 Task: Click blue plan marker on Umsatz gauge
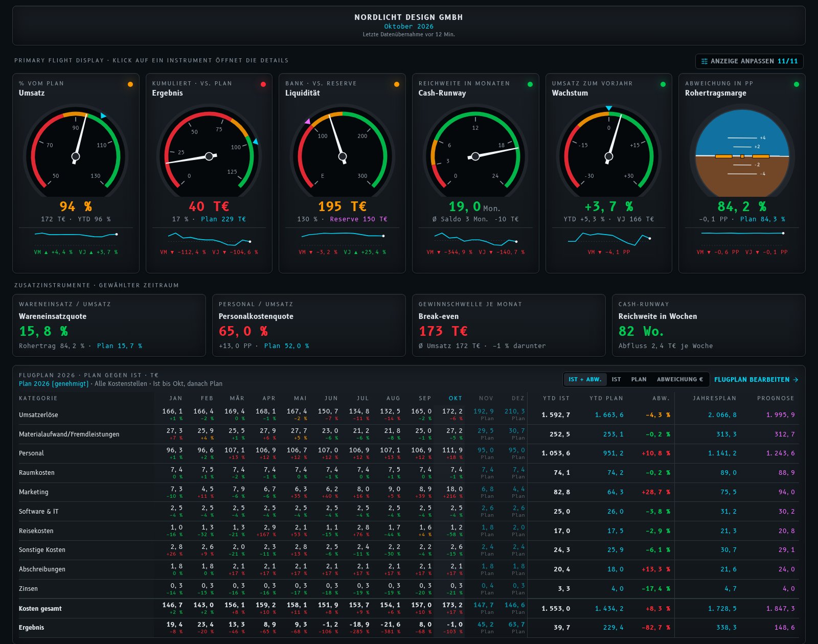(103, 116)
